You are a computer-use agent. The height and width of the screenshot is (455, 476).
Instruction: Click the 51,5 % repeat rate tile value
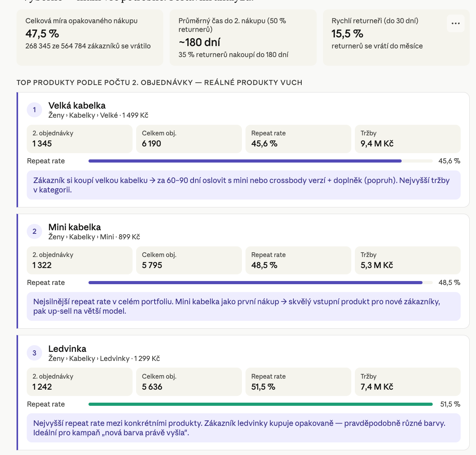(263, 387)
